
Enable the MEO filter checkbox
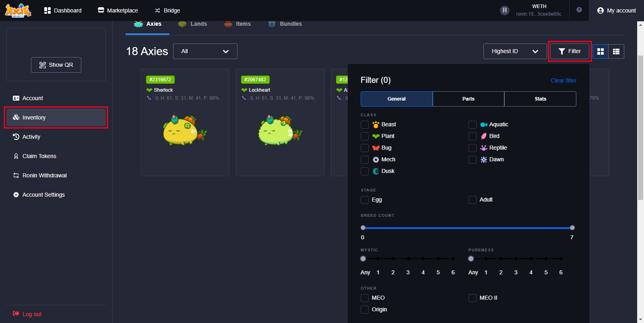click(x=365, y=298)
